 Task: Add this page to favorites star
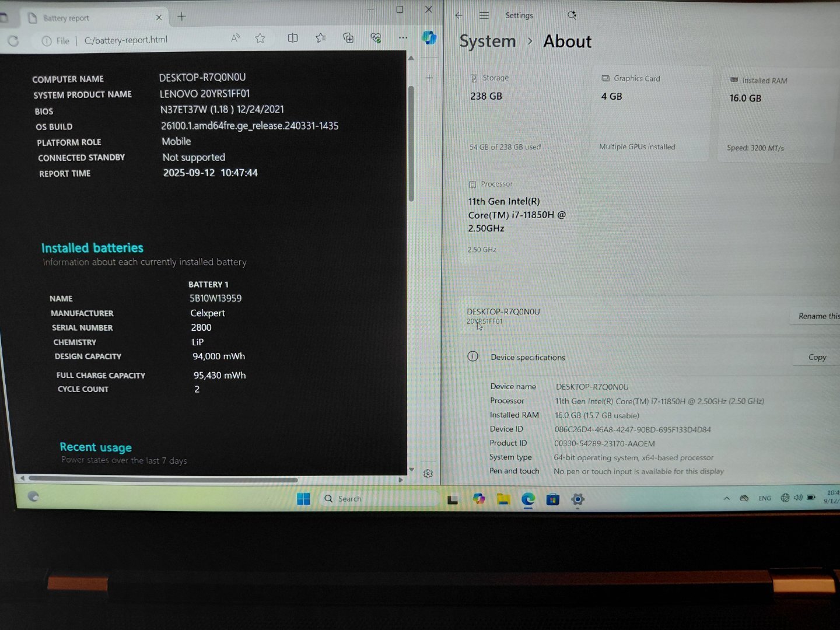click(260, 38)
